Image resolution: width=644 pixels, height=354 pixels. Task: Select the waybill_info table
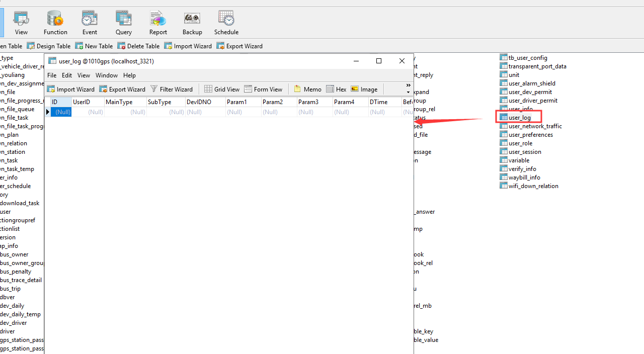click(x=520, y=178)
